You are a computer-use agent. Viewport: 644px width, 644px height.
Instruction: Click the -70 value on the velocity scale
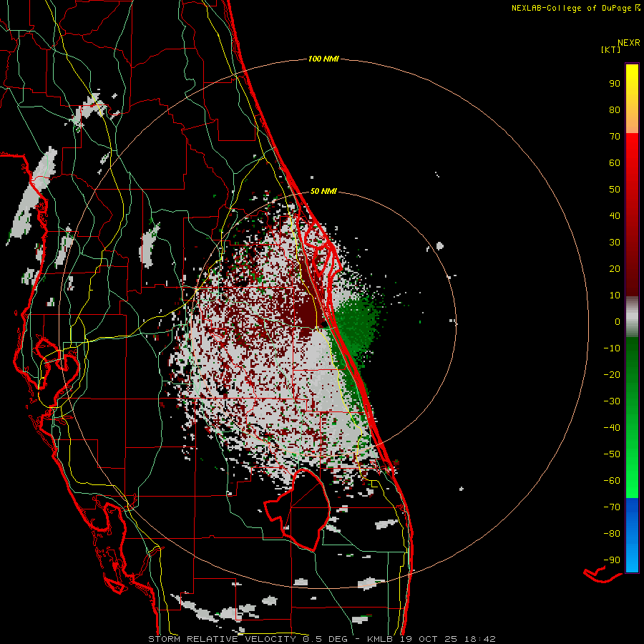tap(612, 507)
